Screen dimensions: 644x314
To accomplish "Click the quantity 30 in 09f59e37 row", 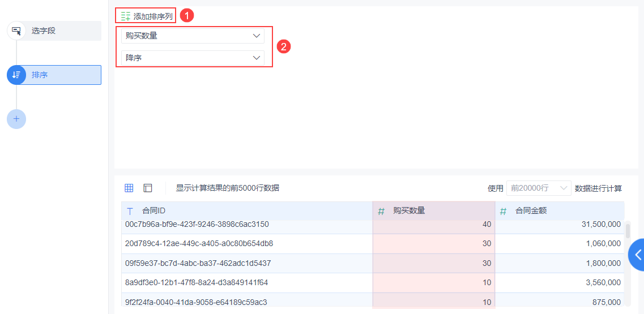I will tap(434, 263).
